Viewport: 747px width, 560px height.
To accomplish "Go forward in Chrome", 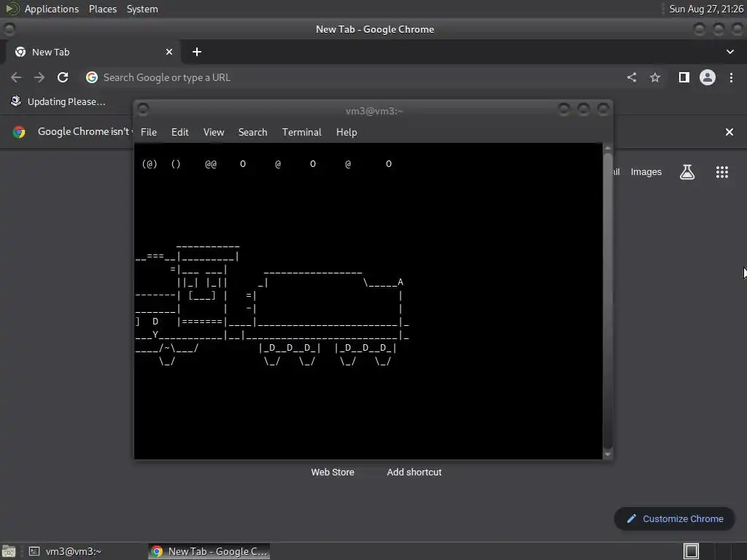I will 39,77.
